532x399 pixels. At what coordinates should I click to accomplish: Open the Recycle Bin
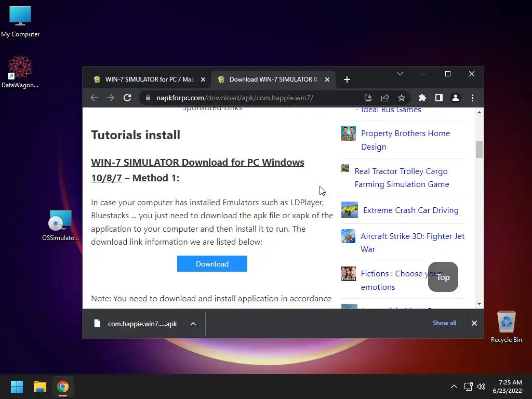click(x=506, y=327)
